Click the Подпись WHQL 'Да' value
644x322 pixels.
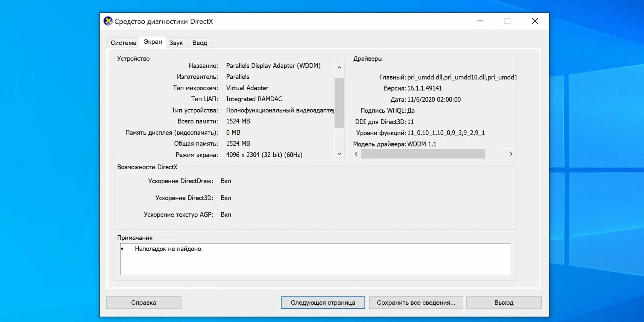click(411, 111)
